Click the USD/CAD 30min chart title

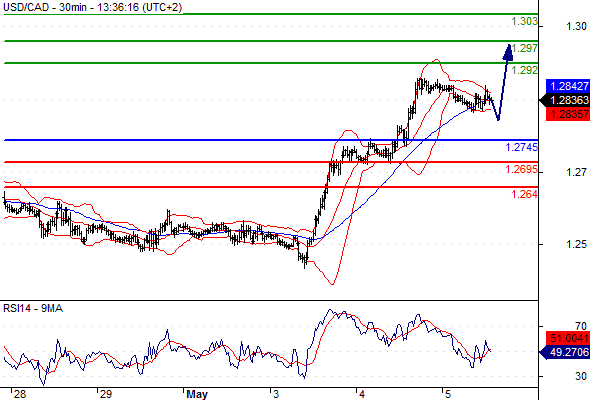(93, 7)
